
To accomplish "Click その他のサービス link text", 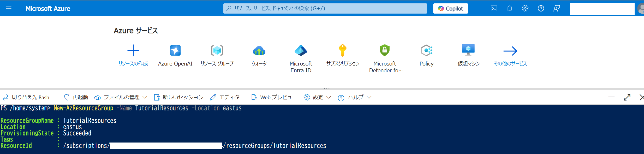I will pos(510,64).
